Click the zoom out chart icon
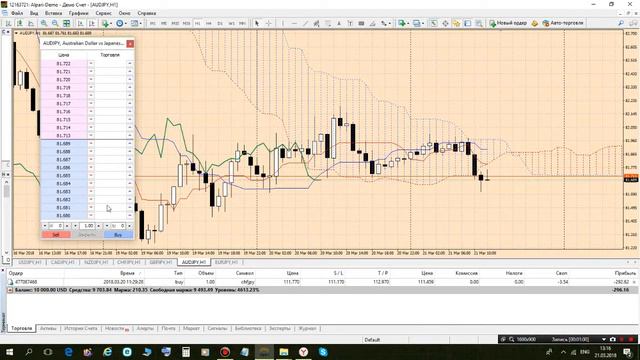Image resolution: width=640 pixels, height=360 pixels. [x=55, y=23]
